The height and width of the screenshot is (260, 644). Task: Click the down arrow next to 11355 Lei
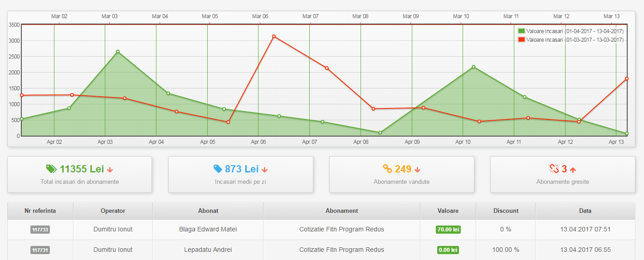point(110,170)
